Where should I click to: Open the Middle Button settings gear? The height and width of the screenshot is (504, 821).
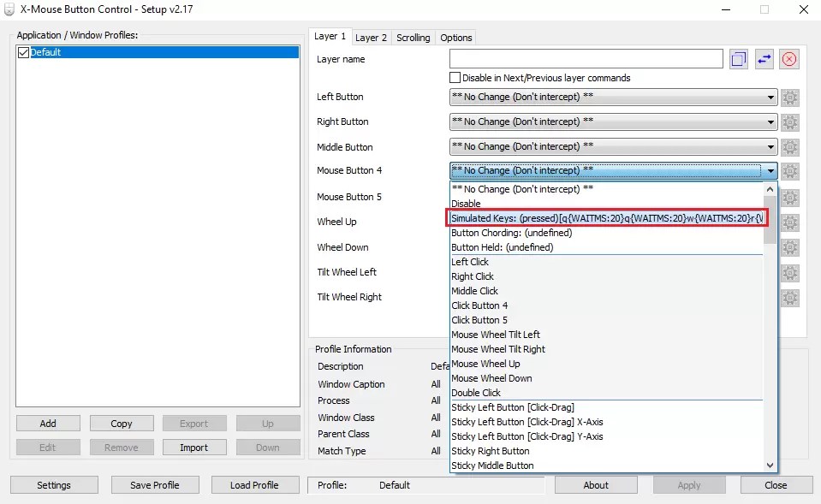788,147
